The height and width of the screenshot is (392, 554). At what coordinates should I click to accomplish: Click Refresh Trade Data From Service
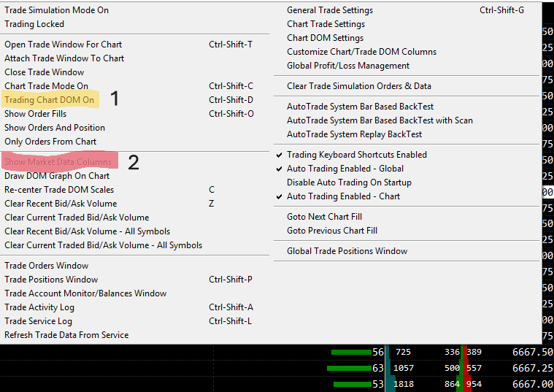point(66,335)
